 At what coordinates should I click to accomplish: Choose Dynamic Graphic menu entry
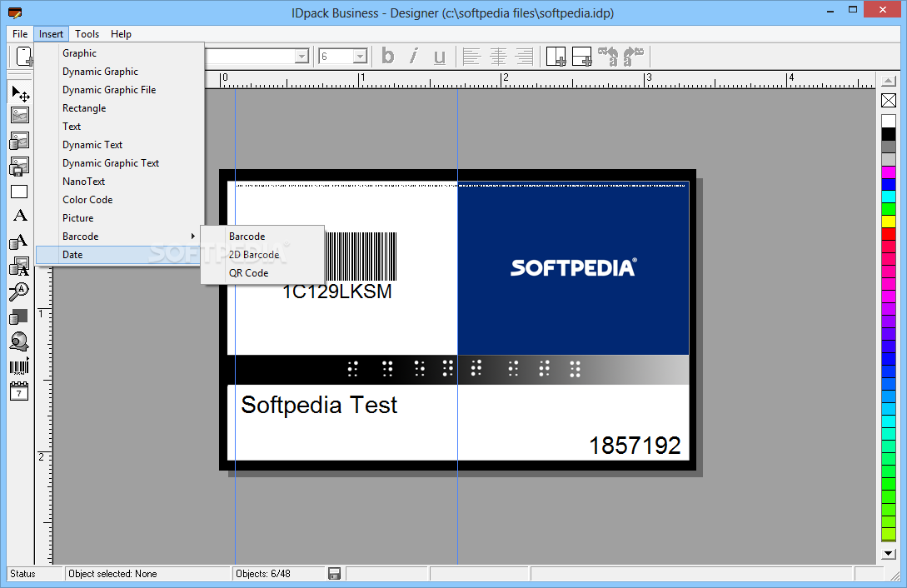pyautogui.click(x=120, y=71)
